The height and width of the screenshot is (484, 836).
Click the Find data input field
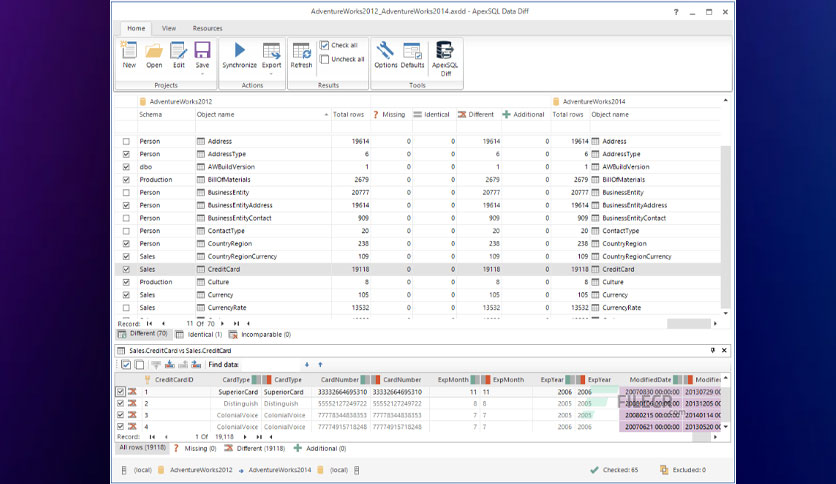pyautogui.click(x=269, y=365)
